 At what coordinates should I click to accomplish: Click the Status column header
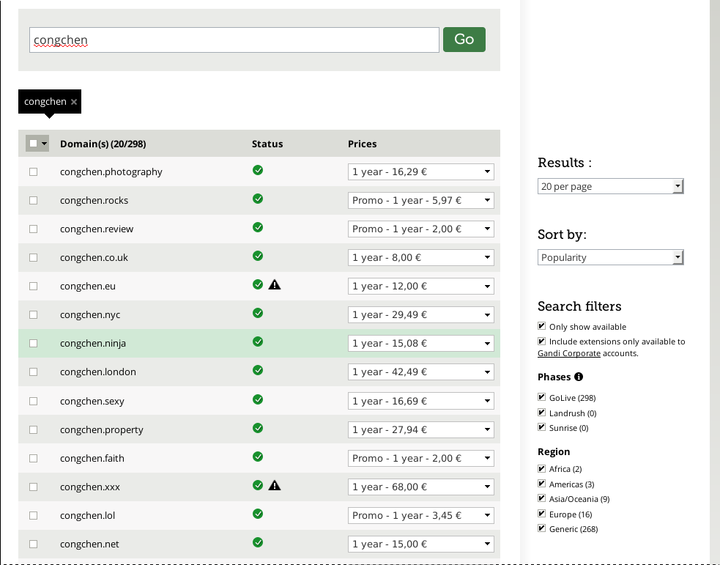tap(267, 144)
